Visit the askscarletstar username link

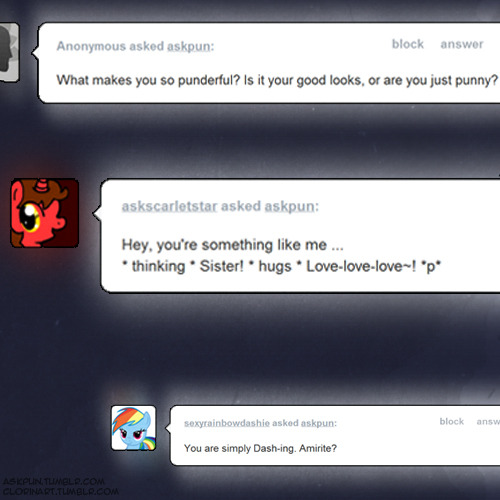click(169, 206)
